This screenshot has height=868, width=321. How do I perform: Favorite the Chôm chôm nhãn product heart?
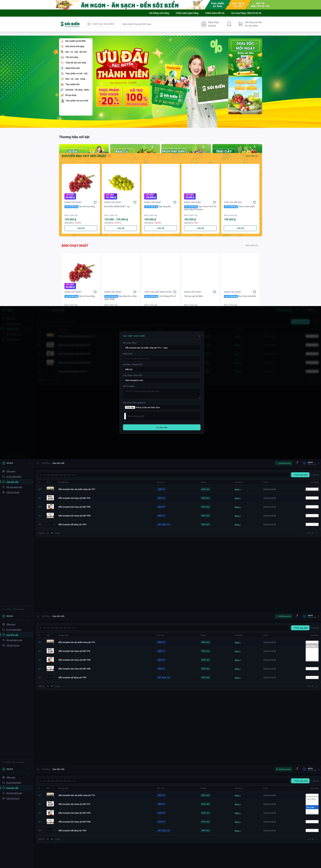254,203
